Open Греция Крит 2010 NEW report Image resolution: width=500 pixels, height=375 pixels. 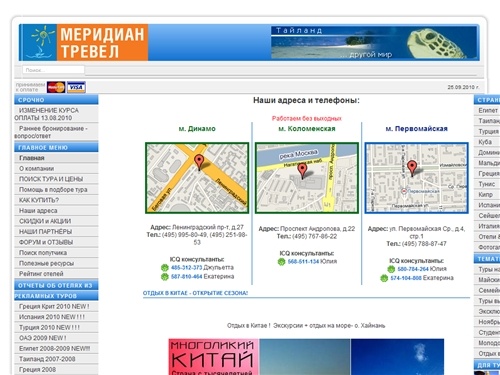coord(56,306)
